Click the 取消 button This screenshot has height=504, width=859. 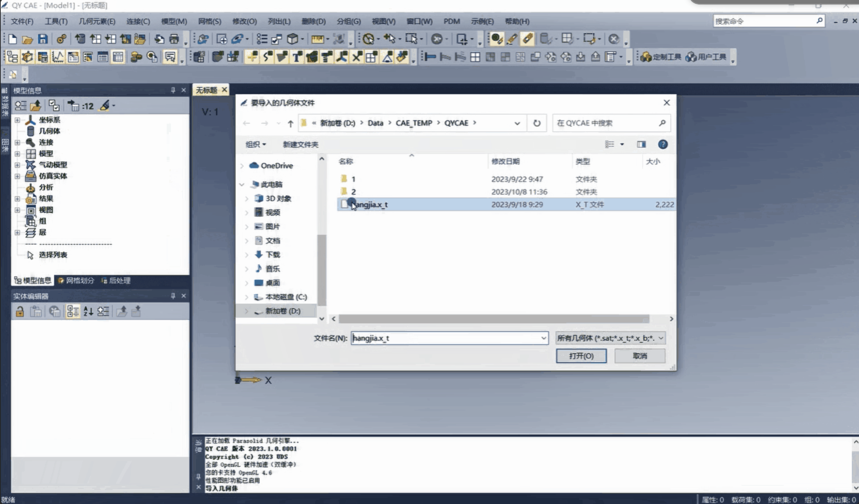[640, 356]
